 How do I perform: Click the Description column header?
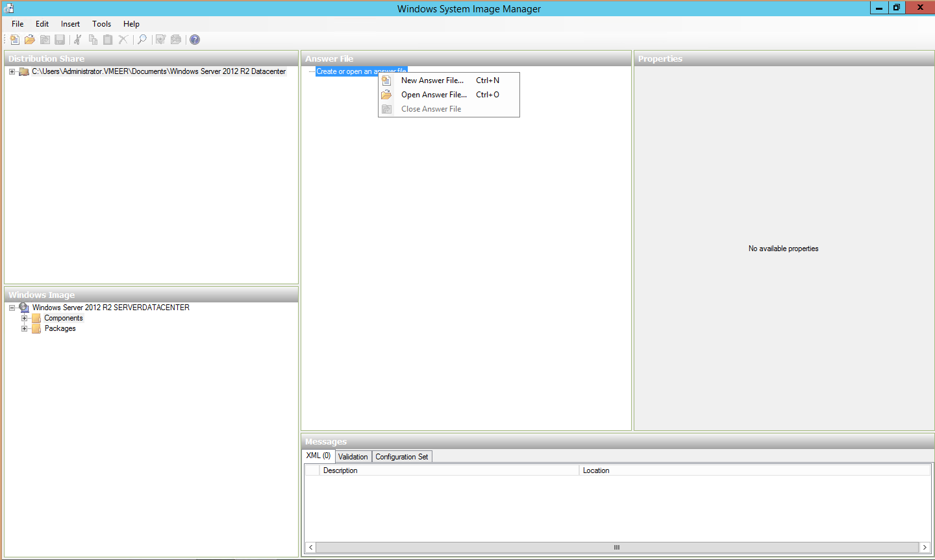click(449, 470)
